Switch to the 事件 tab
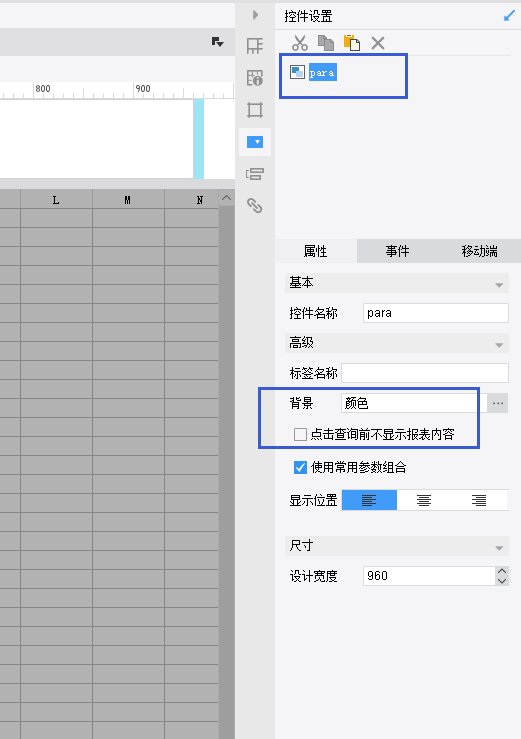Viewport: 521px width, 739px height. [x=397, y=251]
